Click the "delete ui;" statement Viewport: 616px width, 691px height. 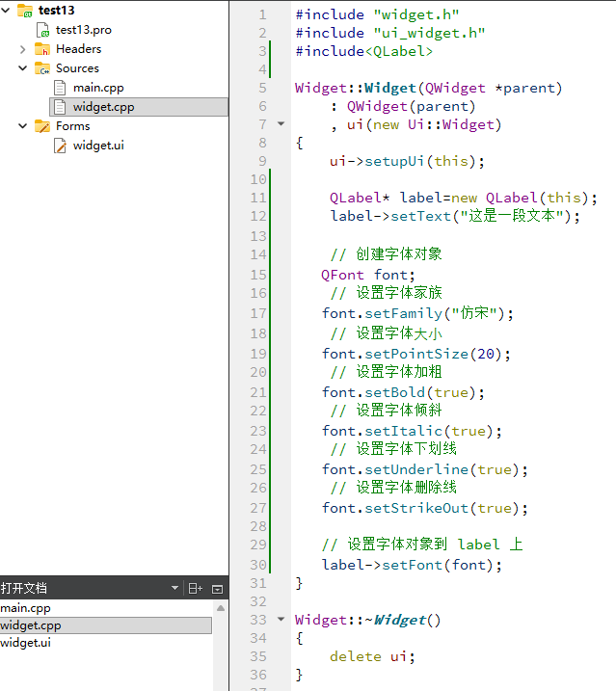coord(373,656)
